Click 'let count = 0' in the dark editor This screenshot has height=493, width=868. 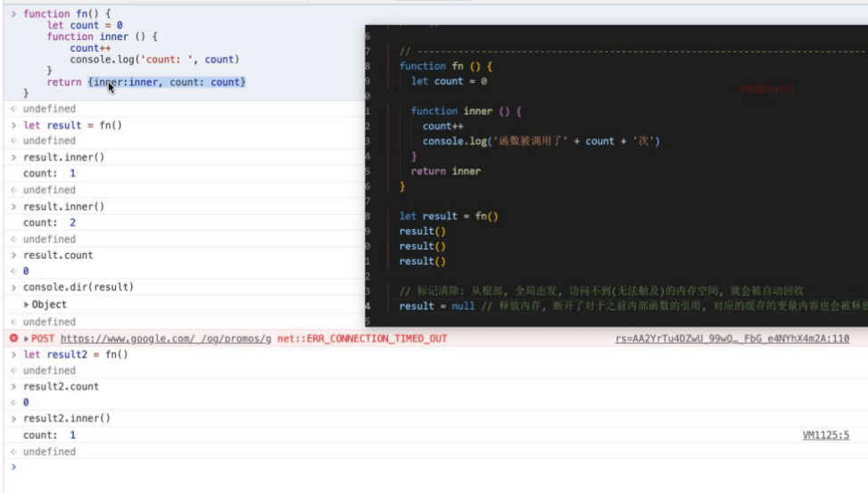[x=449, y=81]
